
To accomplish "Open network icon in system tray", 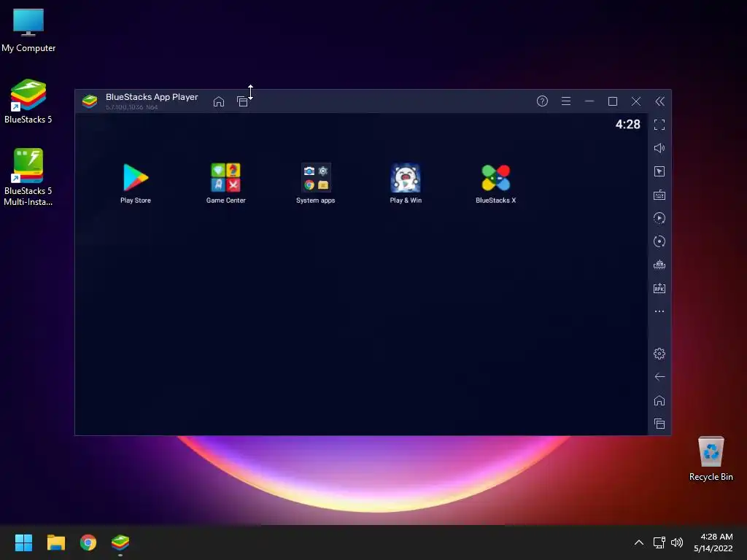I will tap(659, 542).
